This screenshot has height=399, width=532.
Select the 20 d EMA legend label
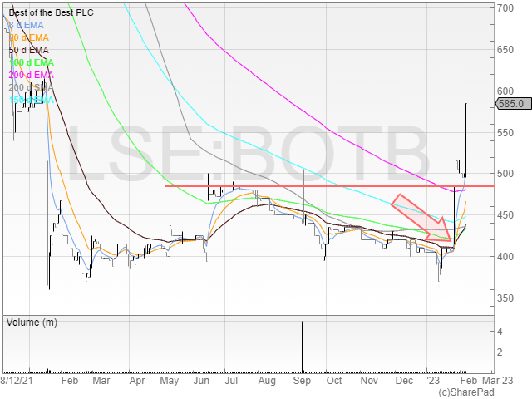[29, 37]
